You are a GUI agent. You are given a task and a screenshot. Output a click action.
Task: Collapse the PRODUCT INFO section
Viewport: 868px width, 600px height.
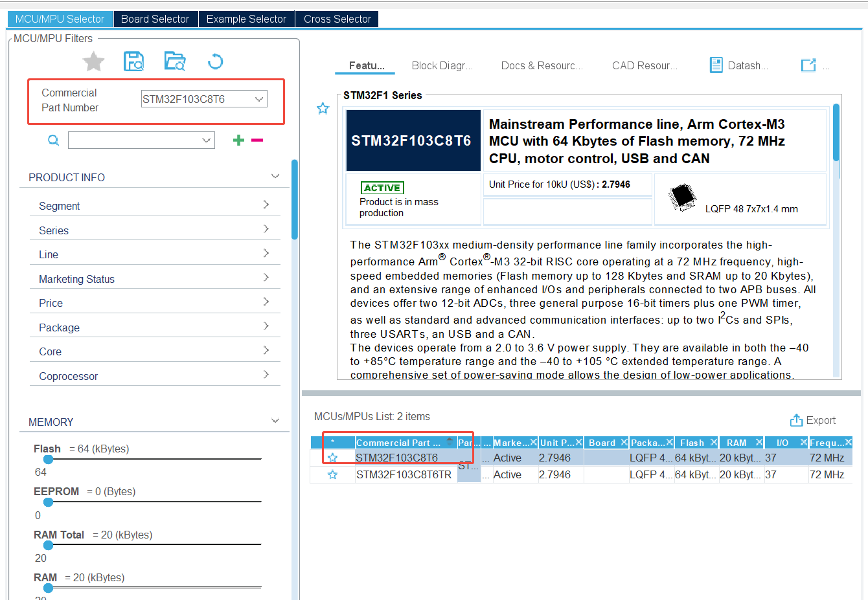[275, 177]
